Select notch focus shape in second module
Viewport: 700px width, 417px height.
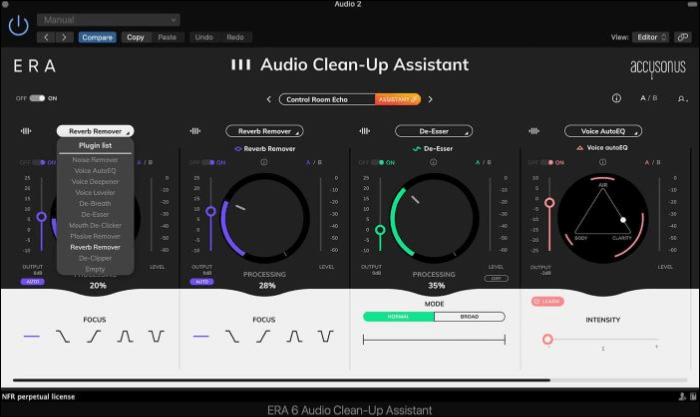coord(326,337)
